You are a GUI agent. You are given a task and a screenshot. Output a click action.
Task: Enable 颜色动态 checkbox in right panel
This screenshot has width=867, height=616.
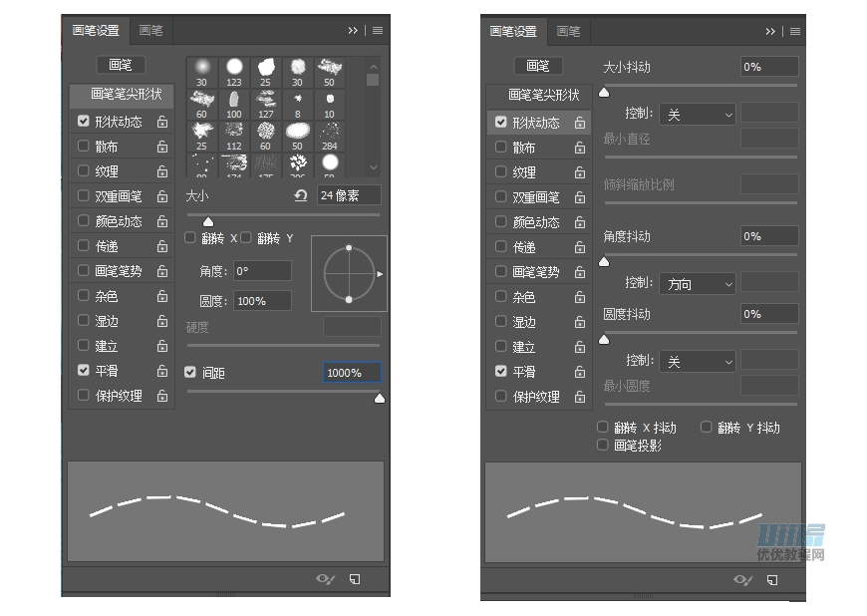point(501,221)
